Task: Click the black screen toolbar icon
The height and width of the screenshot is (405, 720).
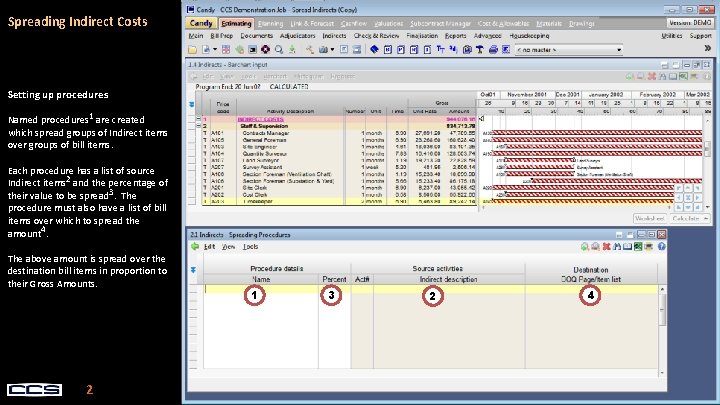Action: pyautogui.click(x=253, y=50)
